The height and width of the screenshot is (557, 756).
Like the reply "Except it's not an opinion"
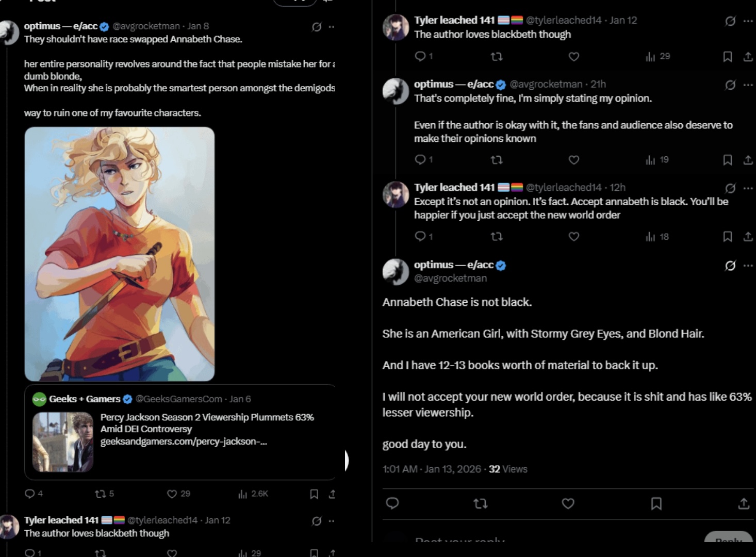coord(573,237)
